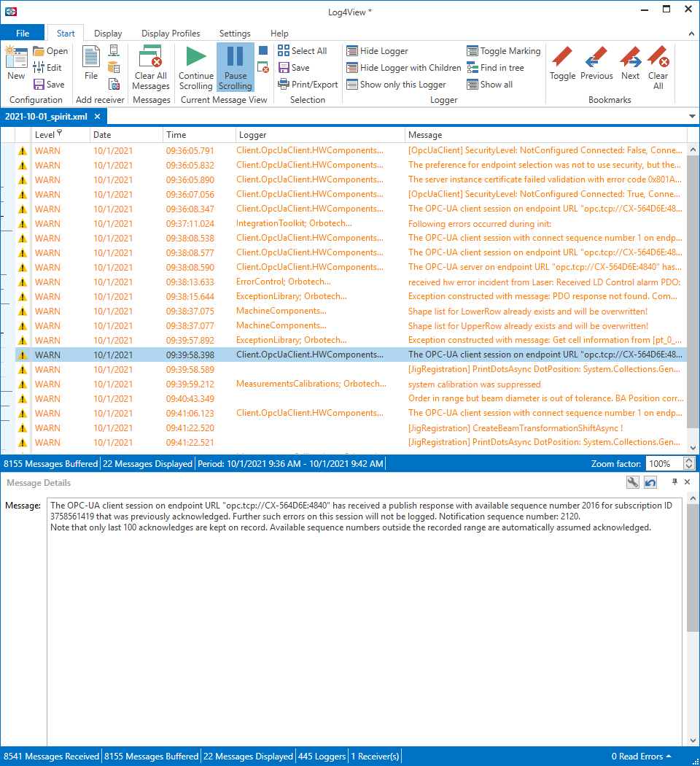Open the Level column filter icon
Viewport: 700px width, 766px height.
(x=60, y=132)
